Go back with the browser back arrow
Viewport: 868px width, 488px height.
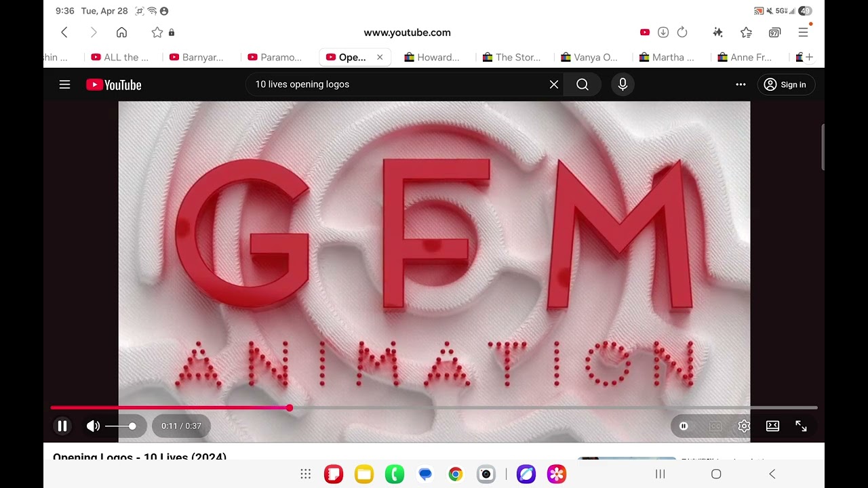(64, 33)
